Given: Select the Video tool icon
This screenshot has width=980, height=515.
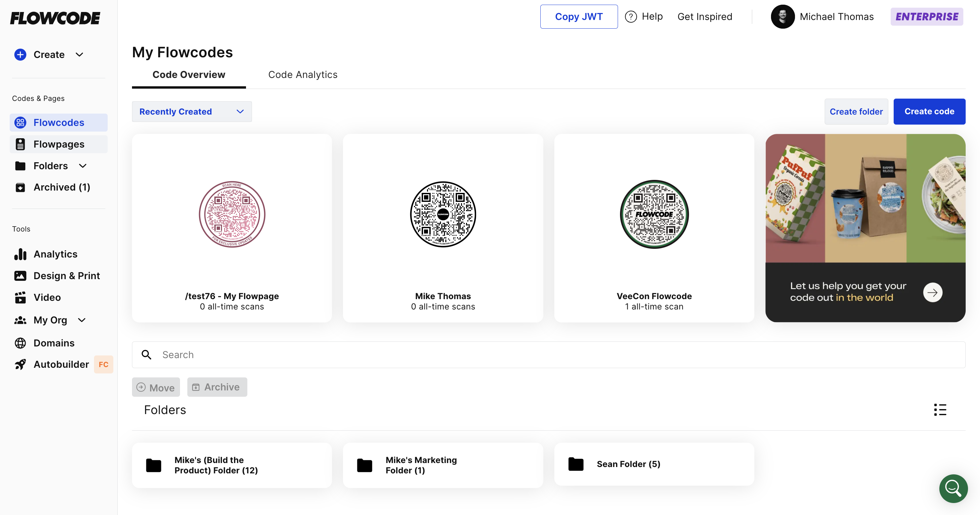Looking at the screenshot, I should click(20, 297).
